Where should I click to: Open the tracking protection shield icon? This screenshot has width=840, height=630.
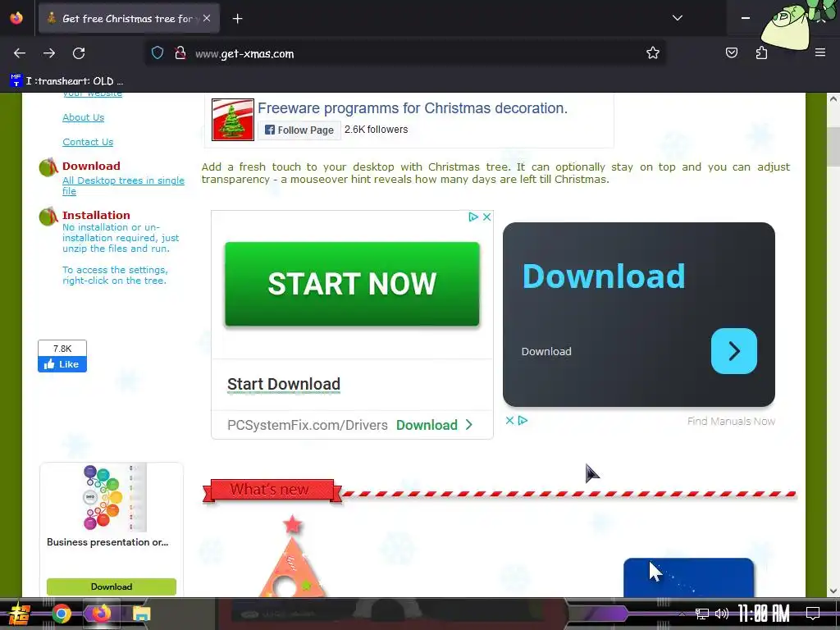157,53
